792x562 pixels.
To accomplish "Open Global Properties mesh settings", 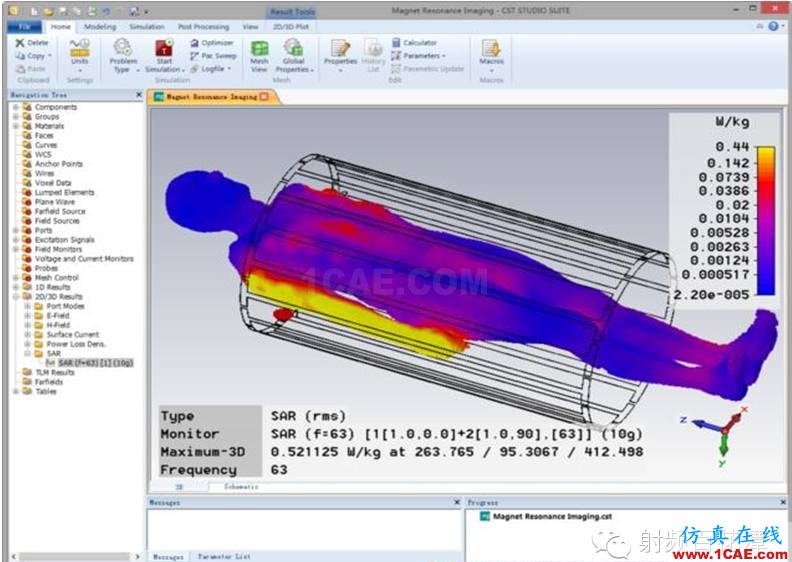I will [294, 56].
